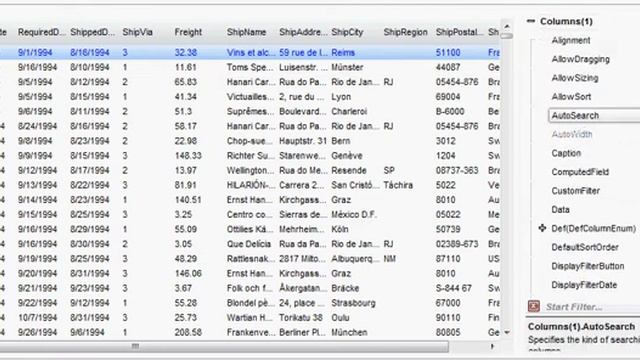Click the Lyon city cell
Viewport: 640px width, 360px height.
point(341,97)
